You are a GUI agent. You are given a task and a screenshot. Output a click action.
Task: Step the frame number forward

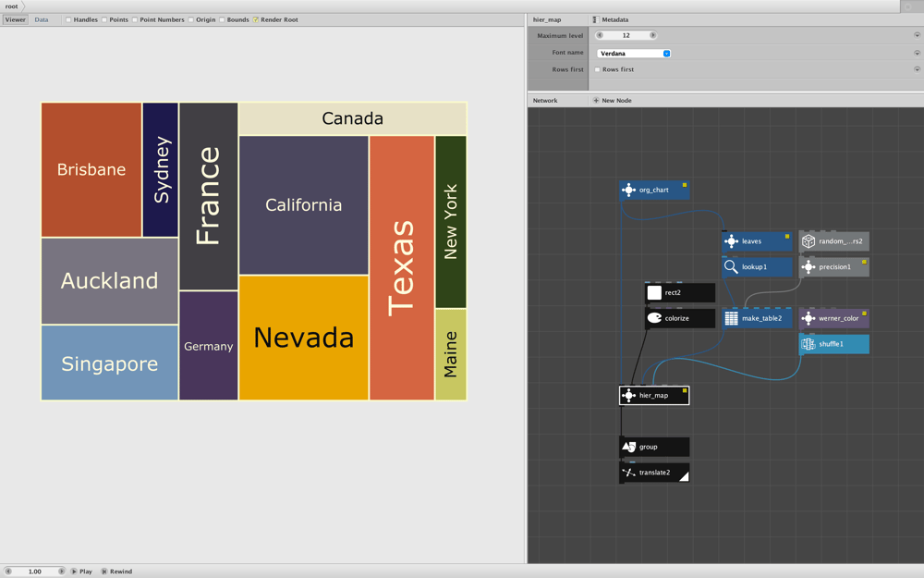coord(61,572)
